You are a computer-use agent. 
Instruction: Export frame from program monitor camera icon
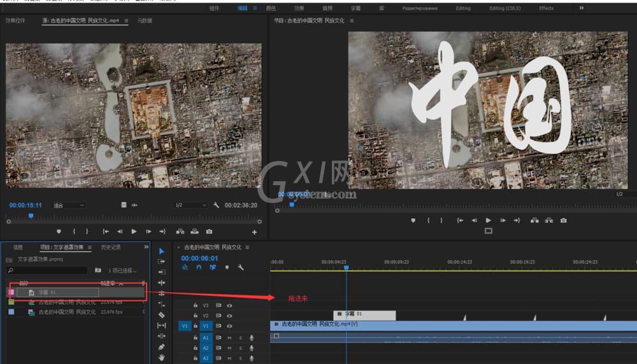tap(564, 220)
